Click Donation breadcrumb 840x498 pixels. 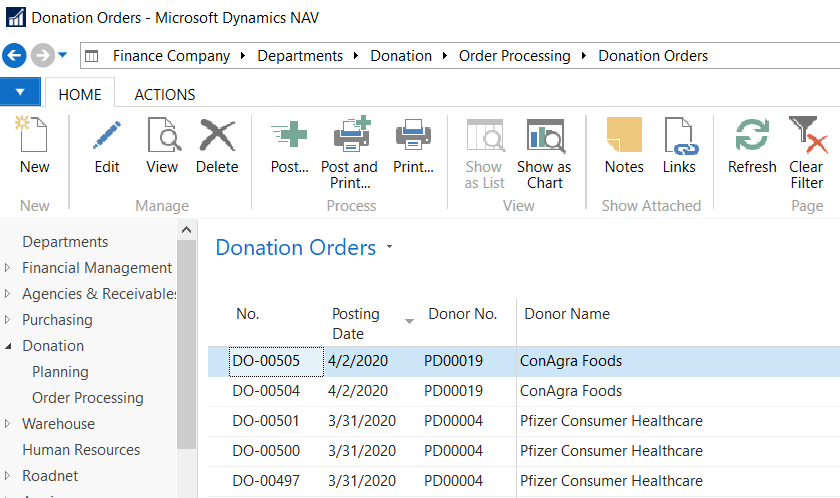pyautogui.click(x=401, y=56)
